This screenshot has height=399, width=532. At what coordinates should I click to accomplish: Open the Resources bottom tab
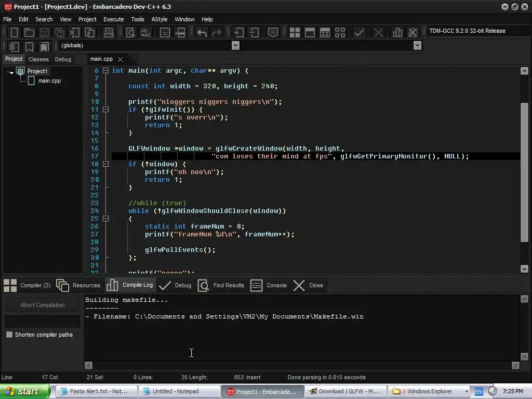pos(78,285)
